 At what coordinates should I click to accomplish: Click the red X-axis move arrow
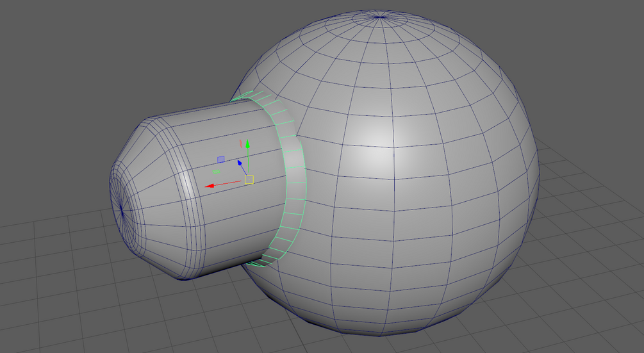[210, 186]
